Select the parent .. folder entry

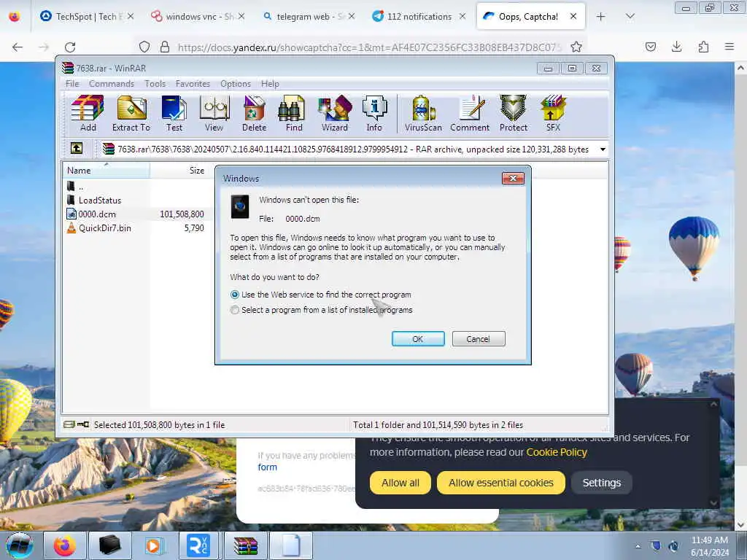pyautogui.click(x=75, y=186)
